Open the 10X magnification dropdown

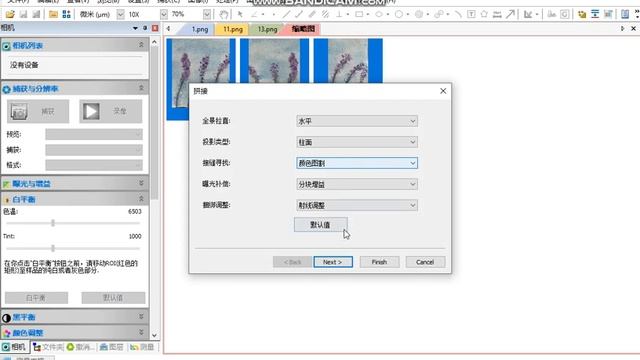(164, 14)
